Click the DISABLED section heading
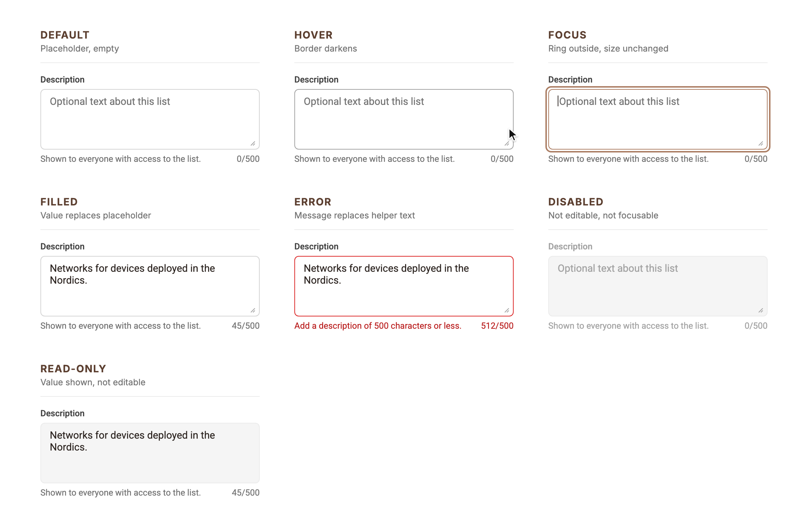808x532 pixels. coord(576,202)
